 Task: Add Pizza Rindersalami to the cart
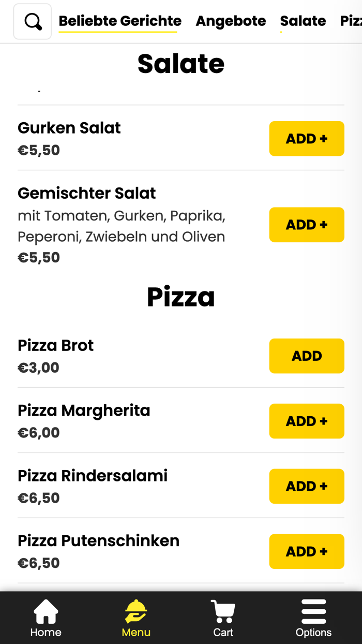[306, 486]
